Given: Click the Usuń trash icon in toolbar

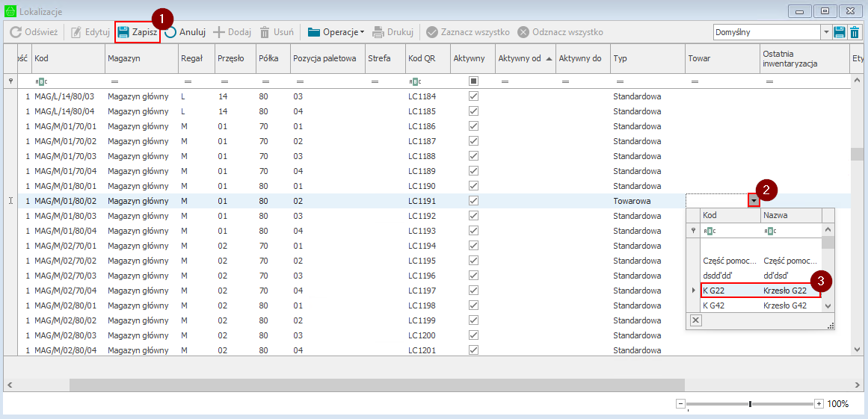Looking at the screenshot, I should 265,32.
